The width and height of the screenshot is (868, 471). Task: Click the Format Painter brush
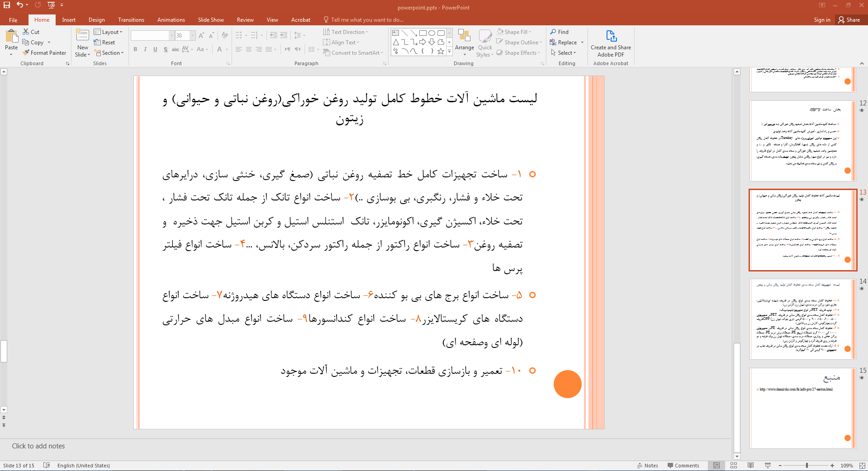click(44, 53)
